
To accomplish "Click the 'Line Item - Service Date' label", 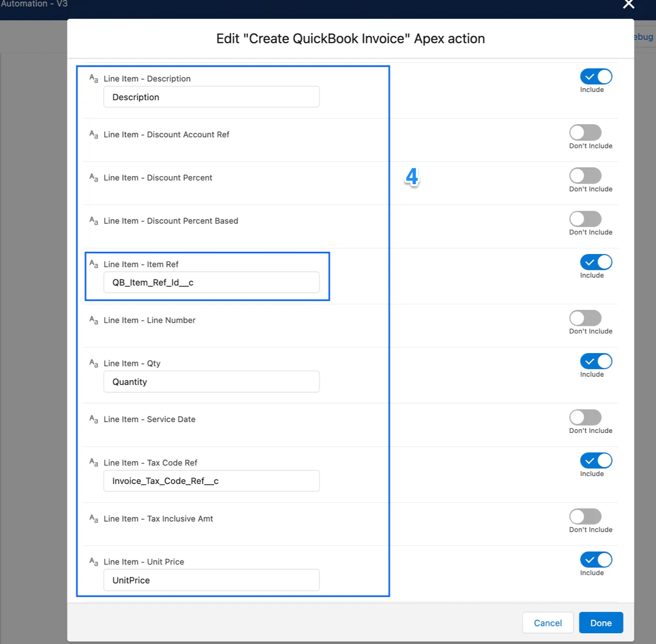I will [x=150, y=419].
